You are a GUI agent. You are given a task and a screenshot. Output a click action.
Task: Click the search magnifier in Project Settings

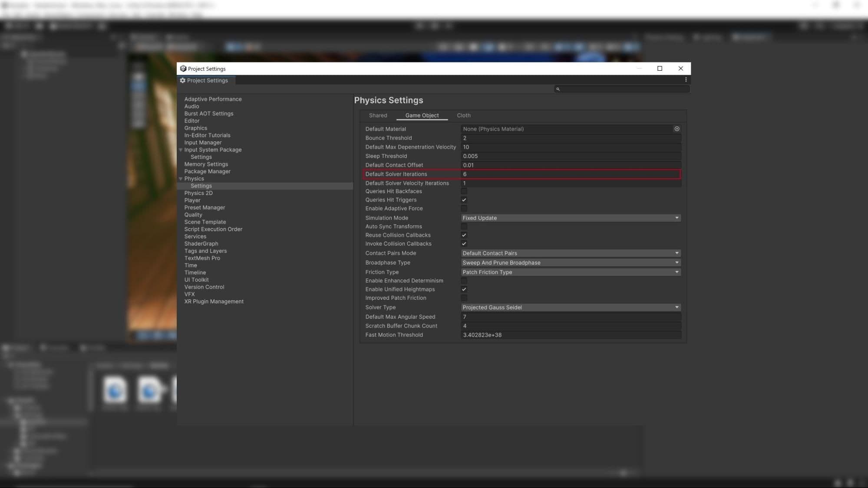tap(558, 89)
